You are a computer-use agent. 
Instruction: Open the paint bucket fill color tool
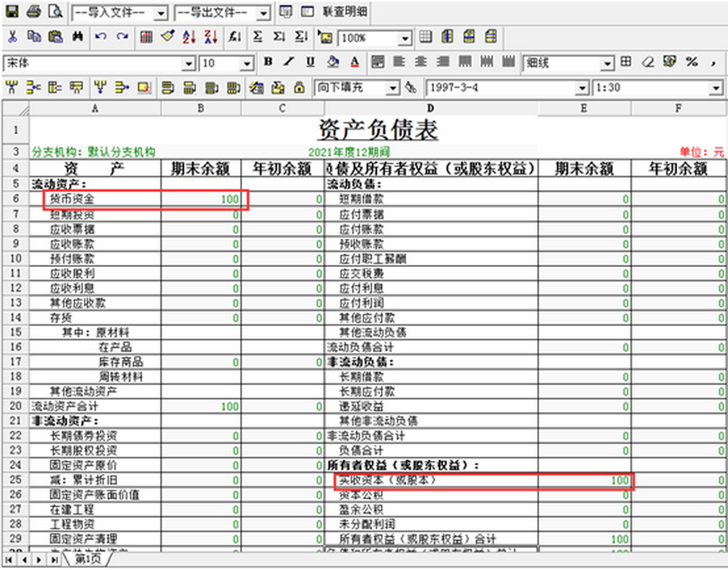333,62
